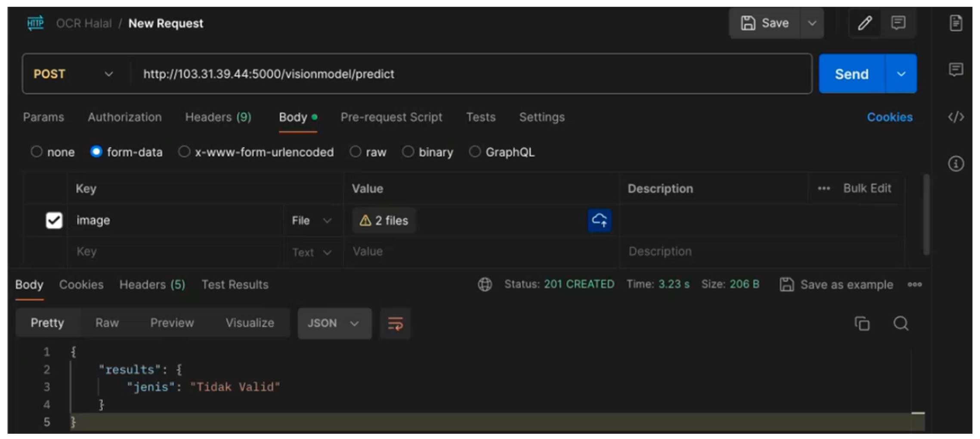Screen dimensions: 980x439
Task: Toggle word wrap icon in response
Action: (x=395, y=323)
